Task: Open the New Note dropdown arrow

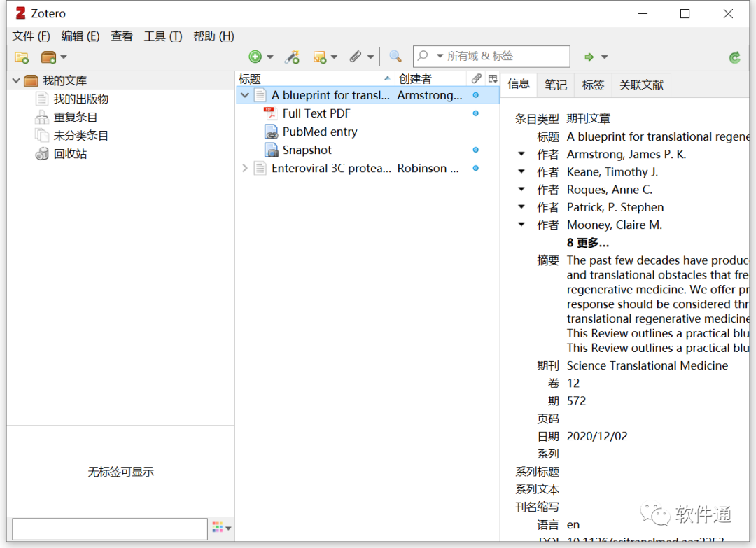Action: [x=334, y=57]
